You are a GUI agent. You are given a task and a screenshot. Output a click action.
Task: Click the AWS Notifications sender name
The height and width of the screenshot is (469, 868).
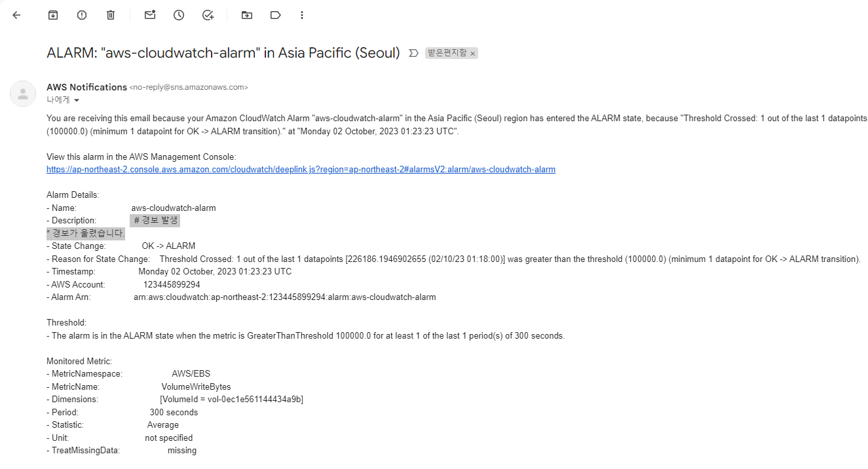point(86,87)
